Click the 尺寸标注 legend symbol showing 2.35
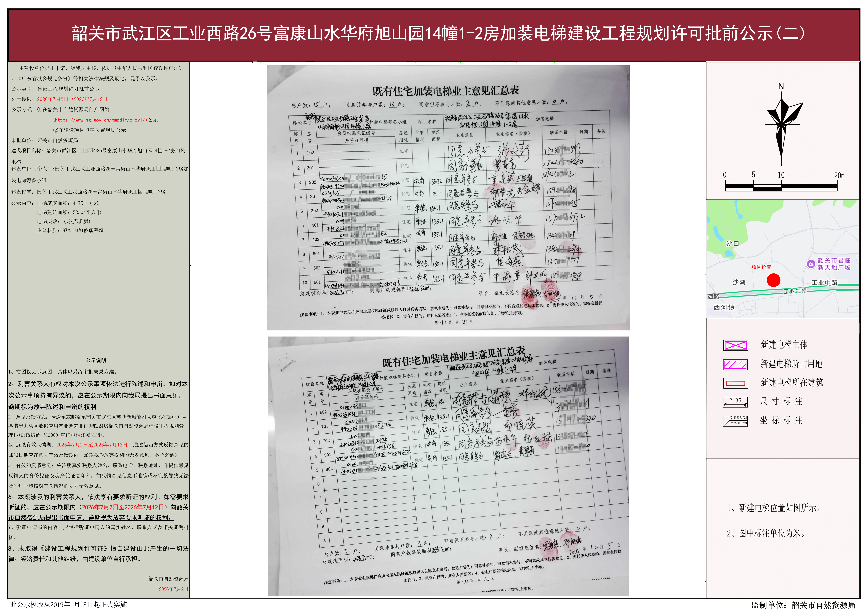 [735, 402]
